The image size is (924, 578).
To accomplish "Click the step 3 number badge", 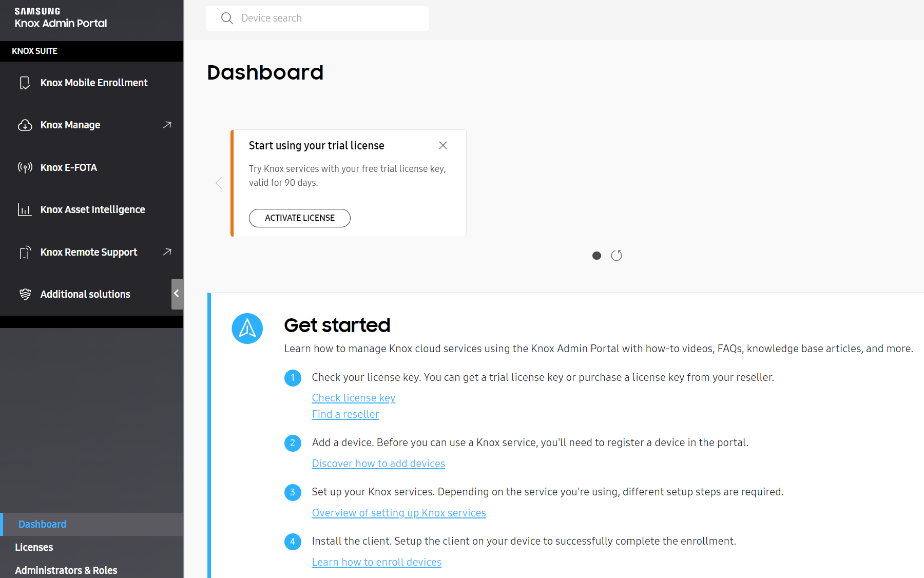I will 293,492.
